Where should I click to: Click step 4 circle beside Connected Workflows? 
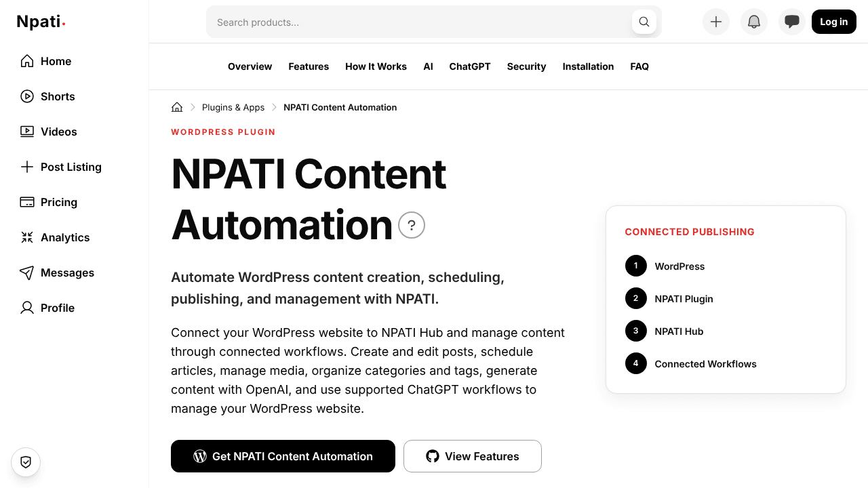coord(636,363)
